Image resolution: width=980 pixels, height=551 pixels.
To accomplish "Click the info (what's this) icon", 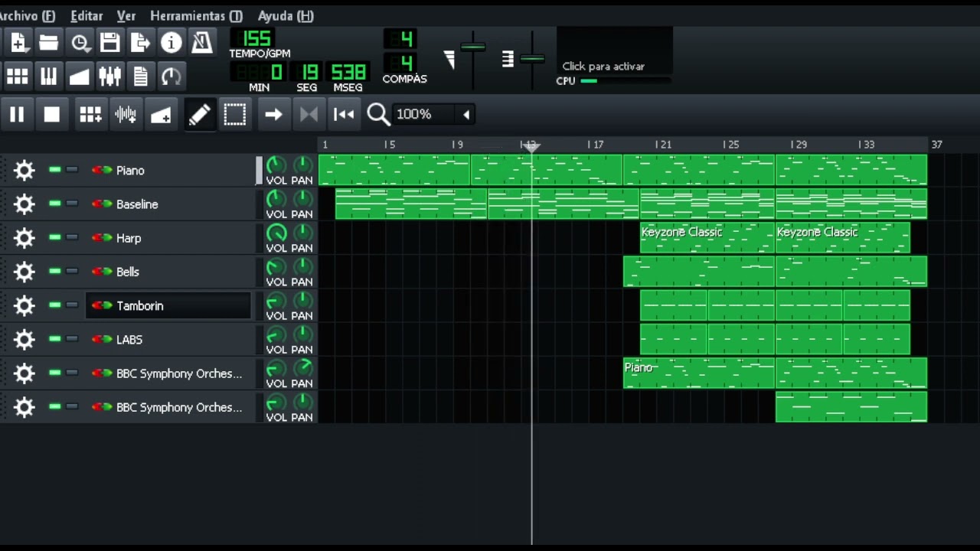I will [x=171, y=43].
